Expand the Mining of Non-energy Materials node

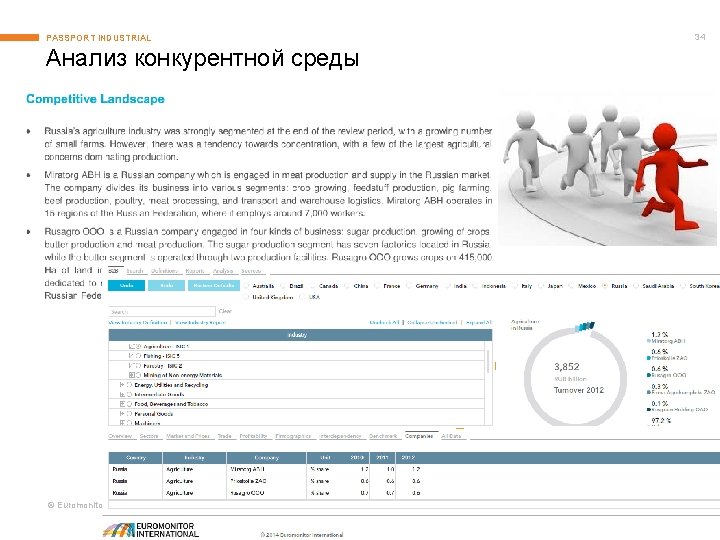click(131, 375)
